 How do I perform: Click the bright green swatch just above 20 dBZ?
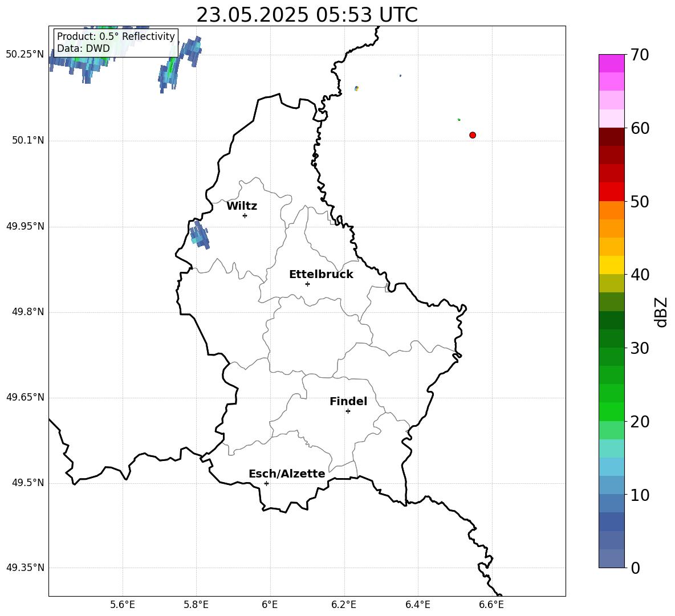pos(611,411)
